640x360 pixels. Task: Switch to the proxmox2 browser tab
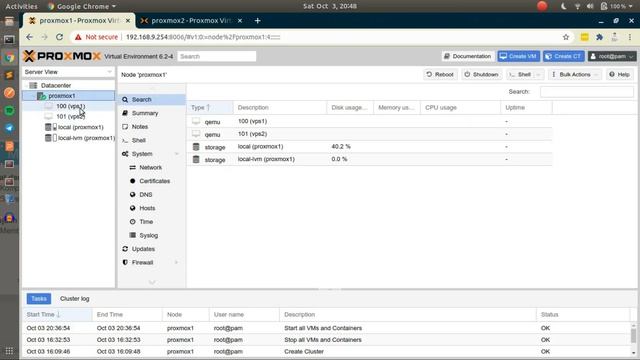[x=191, y=20]
